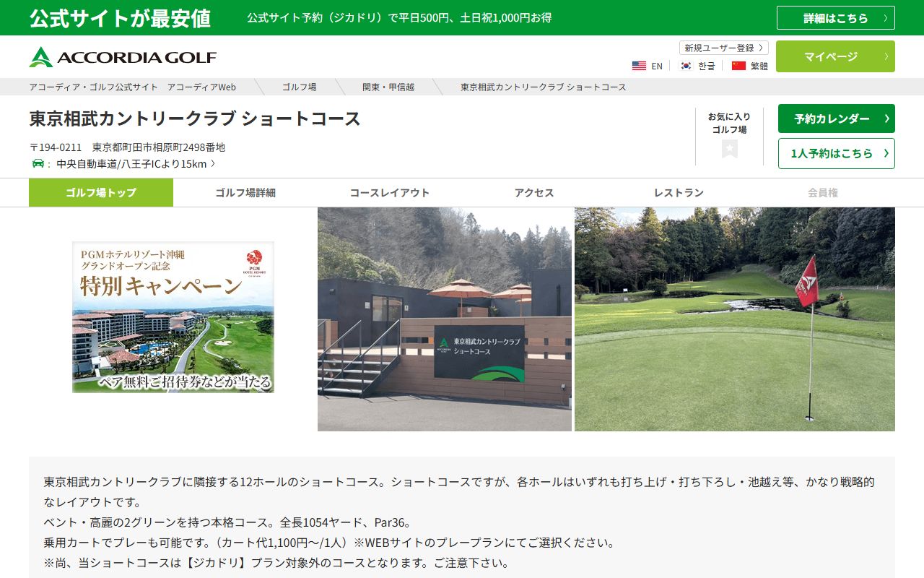
Task: Select the US flag icon for English
Action: click(x=639, y=66)
